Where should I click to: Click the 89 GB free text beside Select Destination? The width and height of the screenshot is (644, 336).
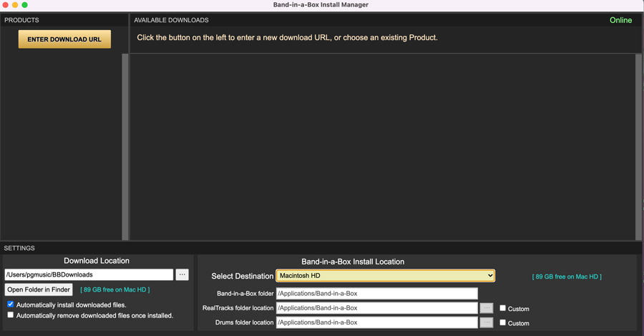[567, 277]
